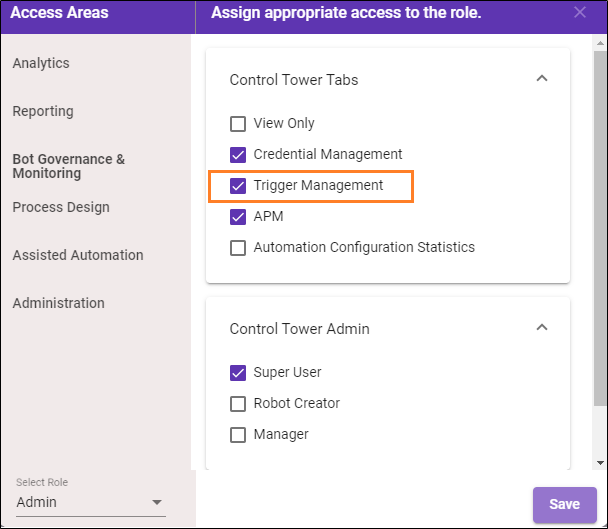This screenshot has width=608, height=529.
Task: Select Bot Governance & Monitoring area
Action: (68, 166)
